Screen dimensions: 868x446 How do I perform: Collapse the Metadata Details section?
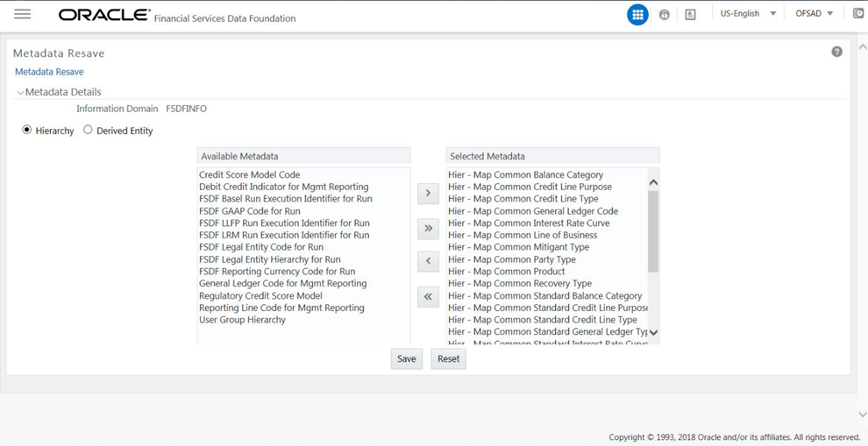pyautogui.click(x=20, y=92)
